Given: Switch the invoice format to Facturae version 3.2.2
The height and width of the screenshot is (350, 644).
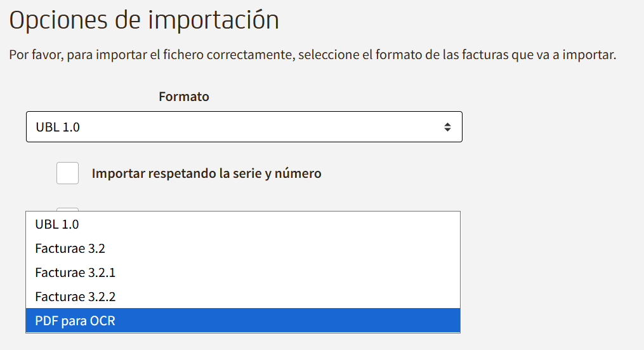Looking at the screenshot, I should (243, 297).
